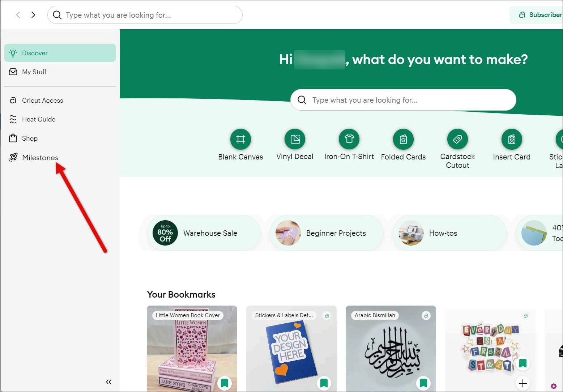
Task: Browse the Beginner Projects category
Action: click(x=327, y=233)
